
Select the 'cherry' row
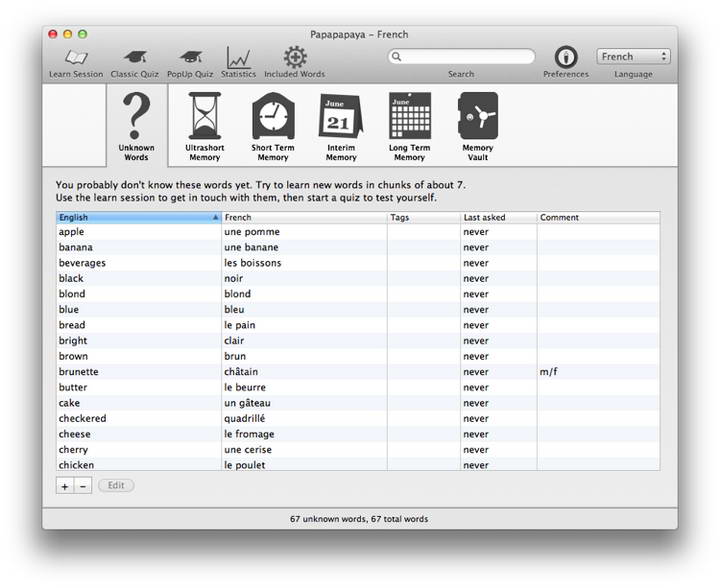coord(358,450)
